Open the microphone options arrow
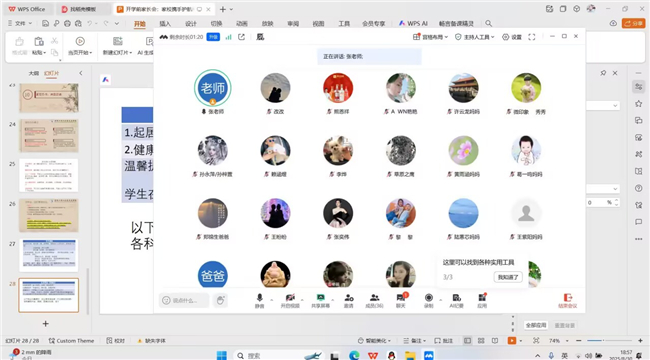650x360 pixels. tap(272, 299)
